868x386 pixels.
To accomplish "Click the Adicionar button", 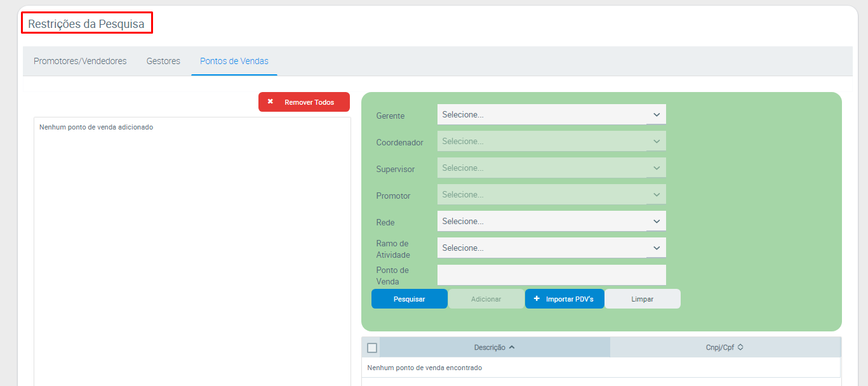I will coord(486,299).
